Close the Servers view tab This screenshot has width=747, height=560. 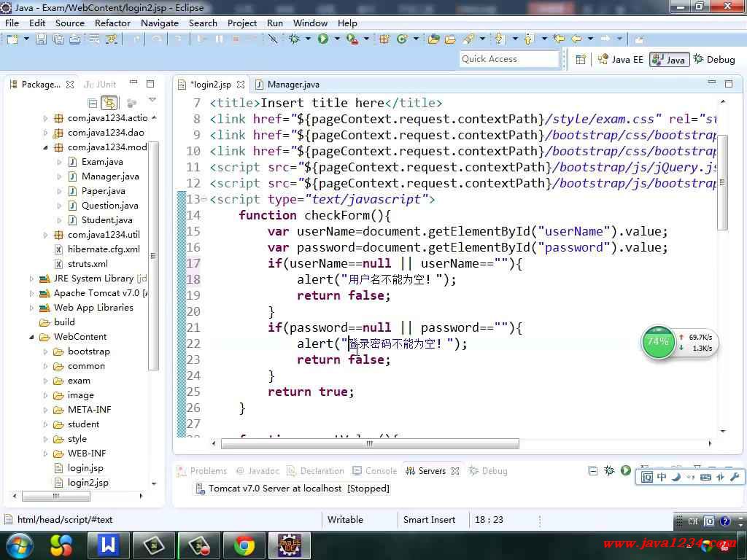pyautogui.click(x=455, y=471)
